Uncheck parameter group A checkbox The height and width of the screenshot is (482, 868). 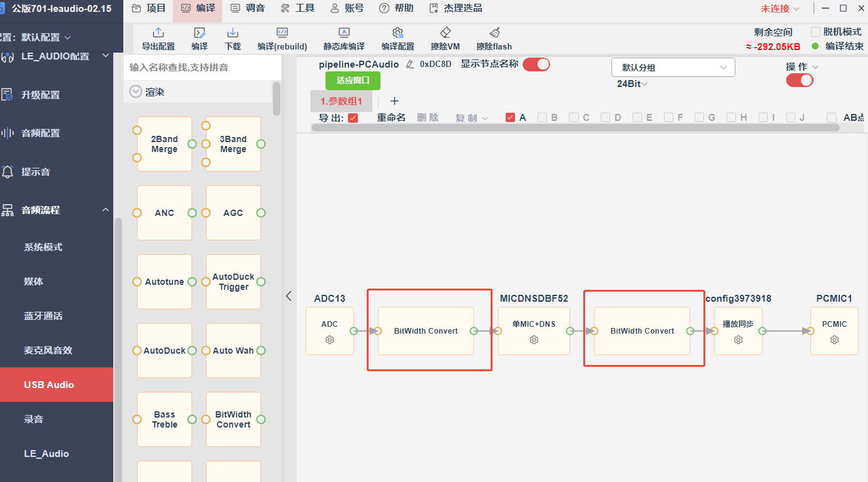(x=510, y=117)
